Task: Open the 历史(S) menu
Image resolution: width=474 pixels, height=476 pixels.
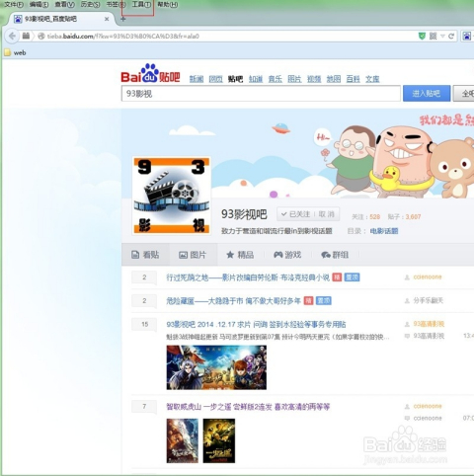Action: point(90,5)
